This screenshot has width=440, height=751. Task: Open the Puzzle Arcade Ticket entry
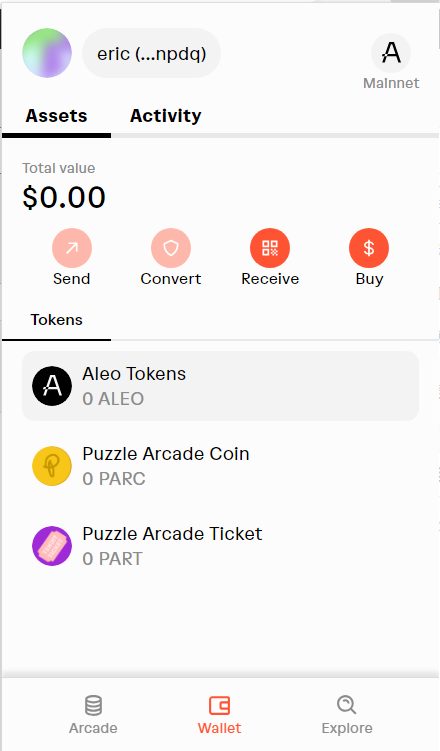pyautogui.click(x=220, y=546)
